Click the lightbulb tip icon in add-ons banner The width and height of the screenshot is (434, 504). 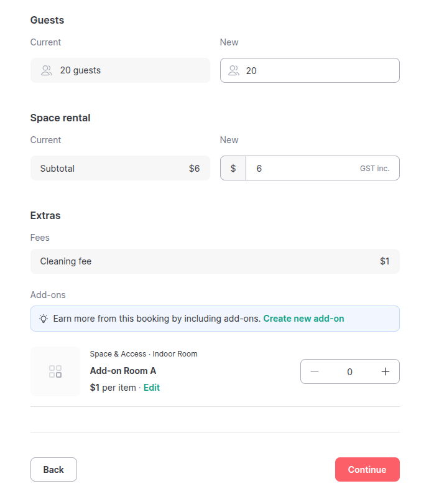pos(44,319)
